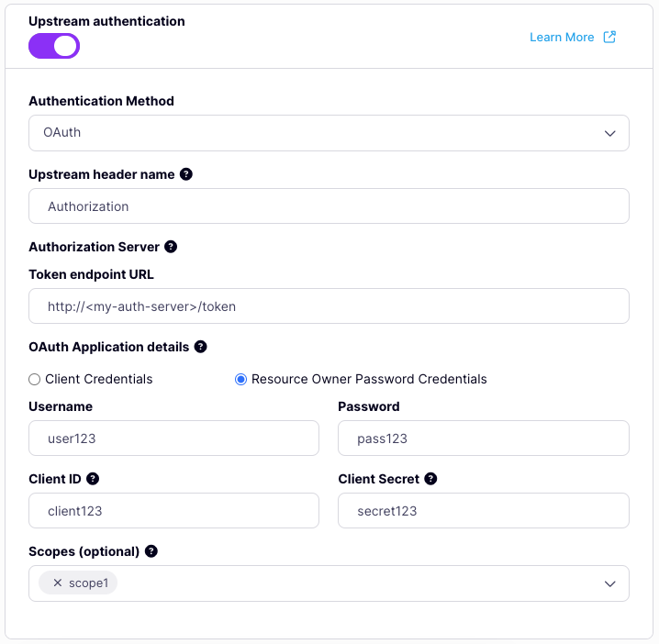Click the Authorization Server help icon
The height and width of the screenshot is (644, 659).
[x=171, y=247]
